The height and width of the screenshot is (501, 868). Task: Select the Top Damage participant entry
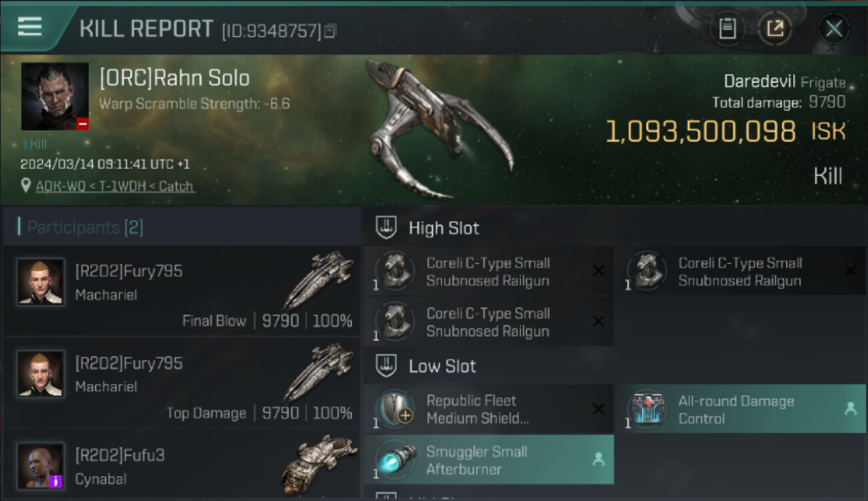(x=182, y=383)
